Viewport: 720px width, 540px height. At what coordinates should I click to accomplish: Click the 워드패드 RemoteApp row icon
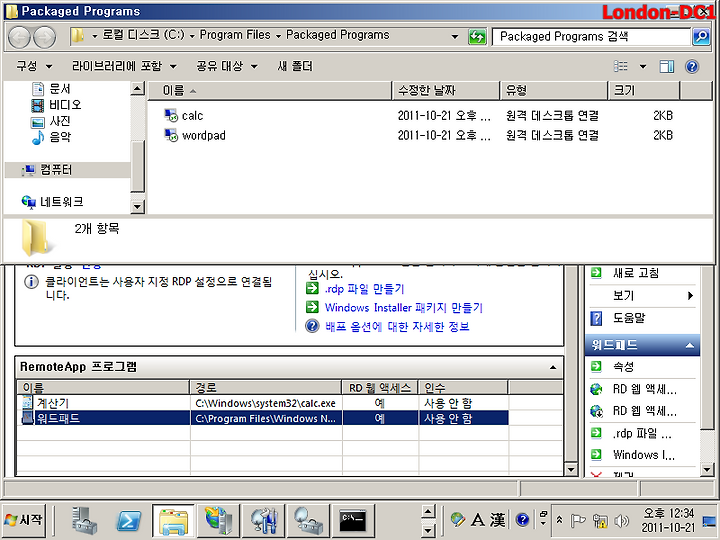point(28,418)
